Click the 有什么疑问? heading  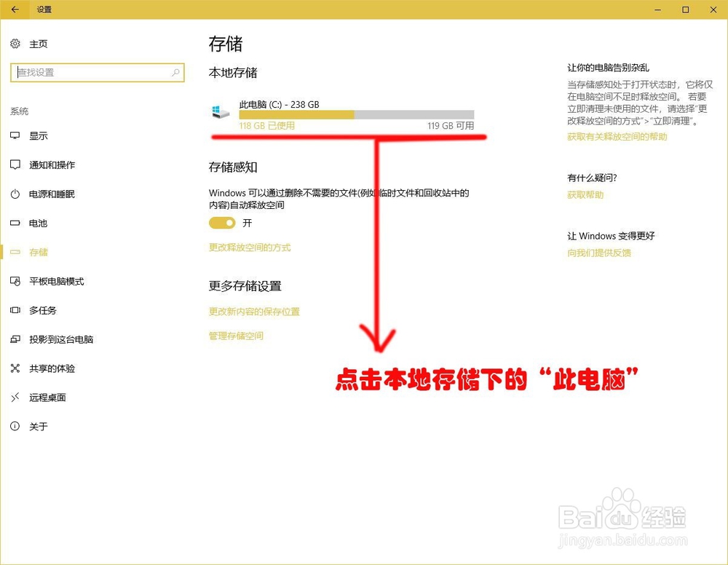click(x=592, y=178)
